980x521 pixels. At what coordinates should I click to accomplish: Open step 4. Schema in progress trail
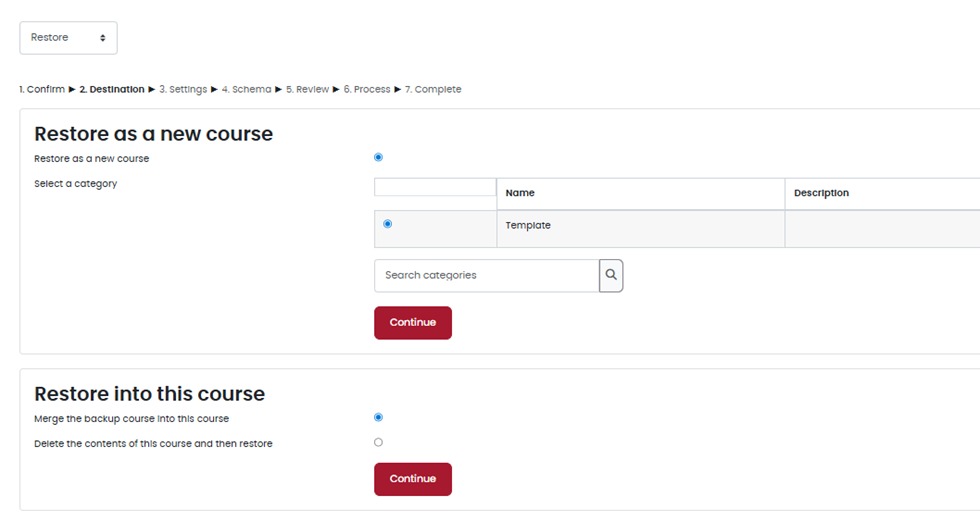pos(246,90)
